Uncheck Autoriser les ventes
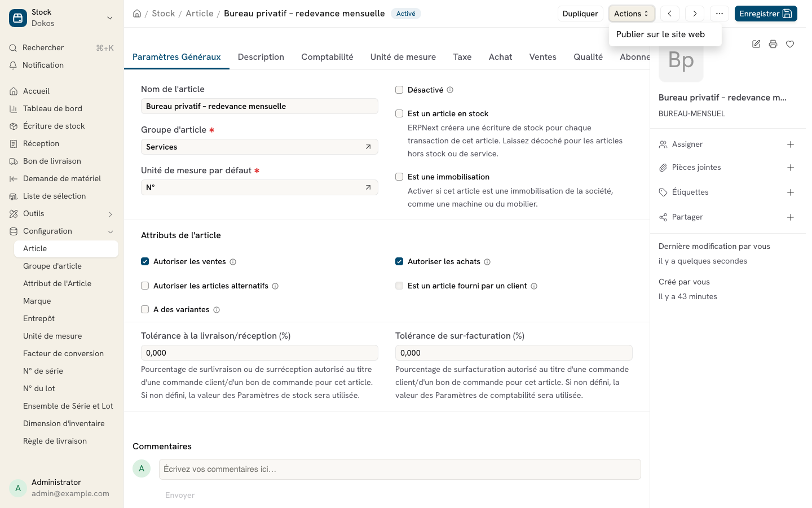This screenshot has height=508, width=812. click(145, 261)
